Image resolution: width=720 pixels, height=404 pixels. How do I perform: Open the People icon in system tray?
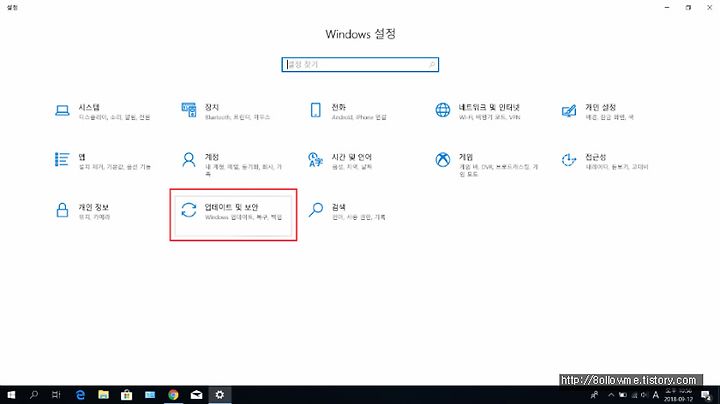594,395
